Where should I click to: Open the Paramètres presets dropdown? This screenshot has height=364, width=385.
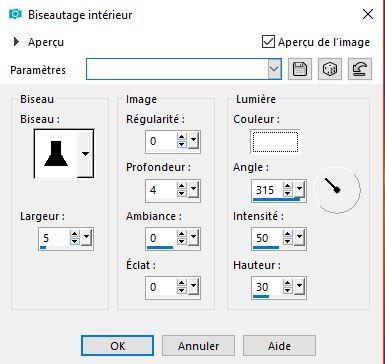click(x=274, y=69)
